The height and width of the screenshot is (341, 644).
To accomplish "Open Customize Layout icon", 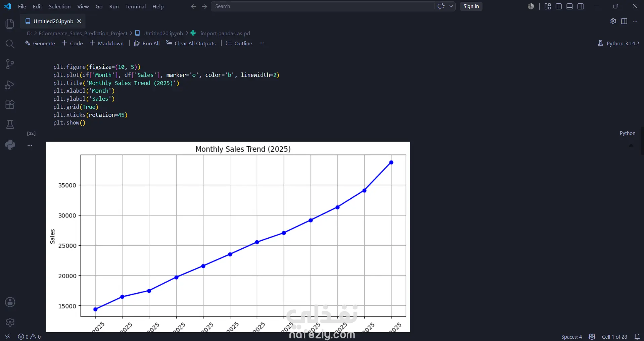I will 548,6.
